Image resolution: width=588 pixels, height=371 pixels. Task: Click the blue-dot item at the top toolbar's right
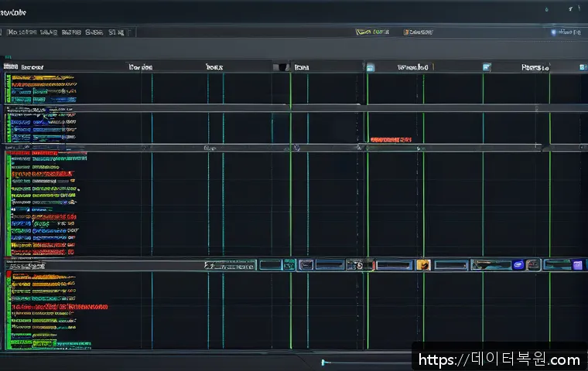566,32
